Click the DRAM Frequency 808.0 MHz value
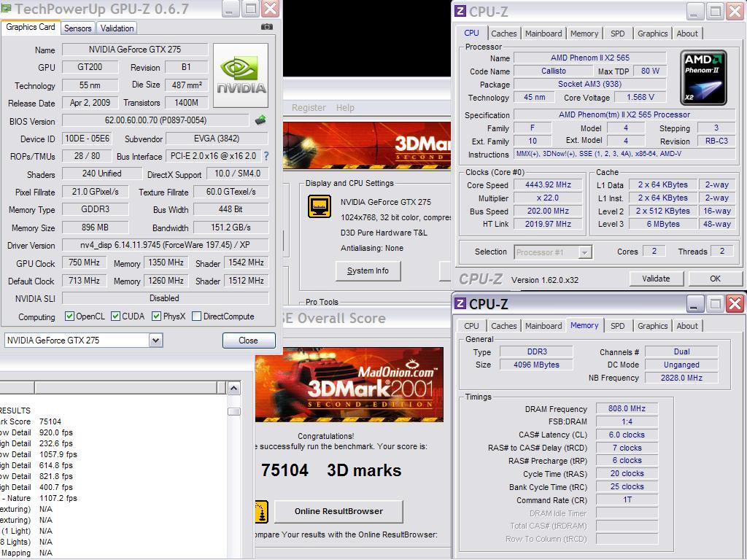Viewport: 747px width, 560px height. click(x=627, y=408)
